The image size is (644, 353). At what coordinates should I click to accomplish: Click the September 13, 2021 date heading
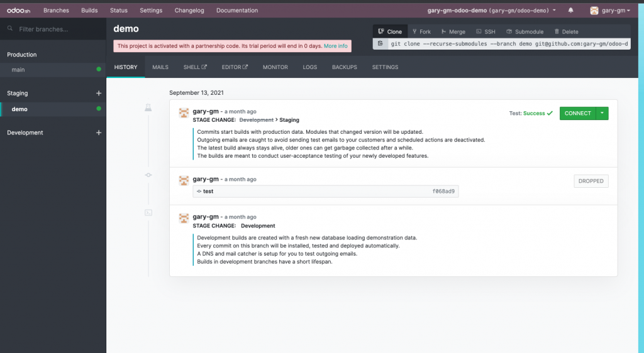pyautogui.click(x=196, y=93)
